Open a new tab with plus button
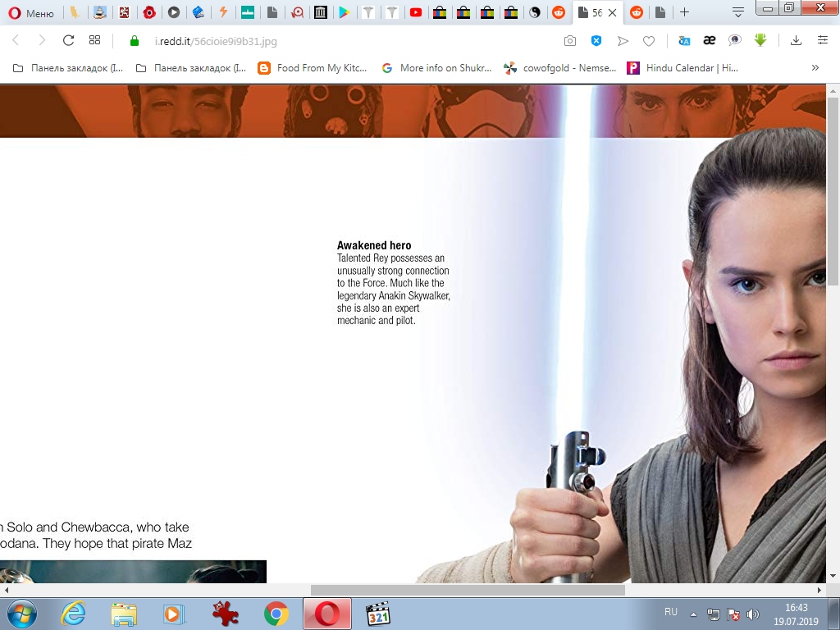 (x=685, y=12)
